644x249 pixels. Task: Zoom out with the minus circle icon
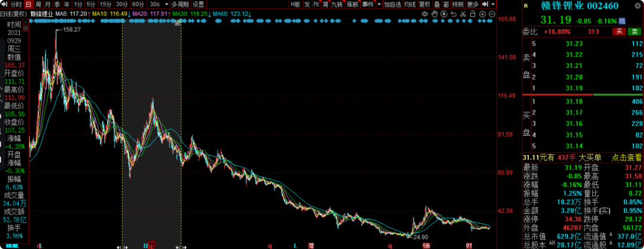click(x=491, y=14)
